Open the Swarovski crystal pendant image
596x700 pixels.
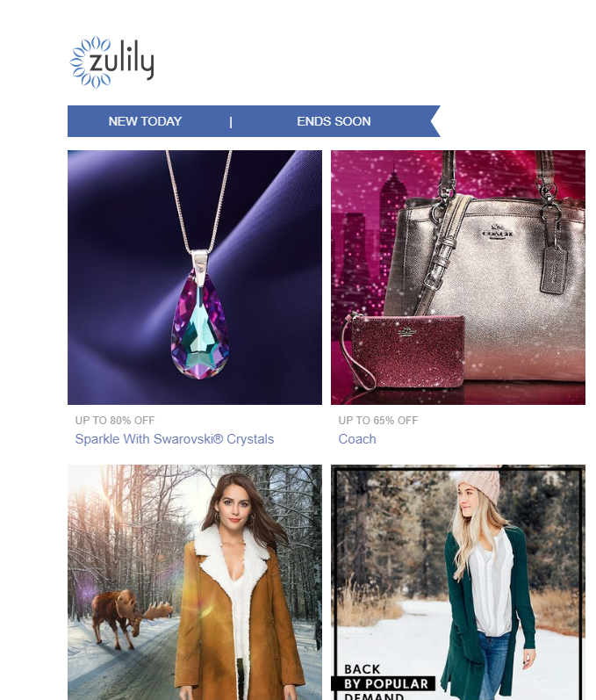(x=195, y=278)
